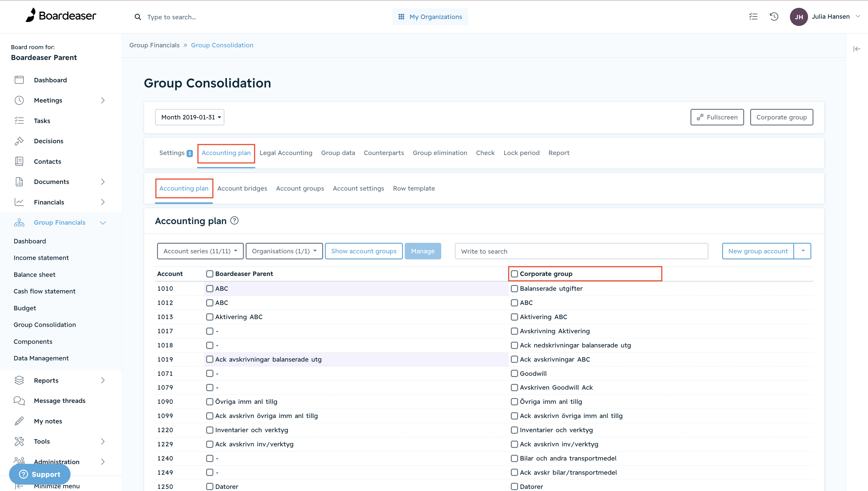This screenshot has width=868, height=491.
Task: Check the Avskriven Goodwill Ack checkbox
Action: (514, 388)
